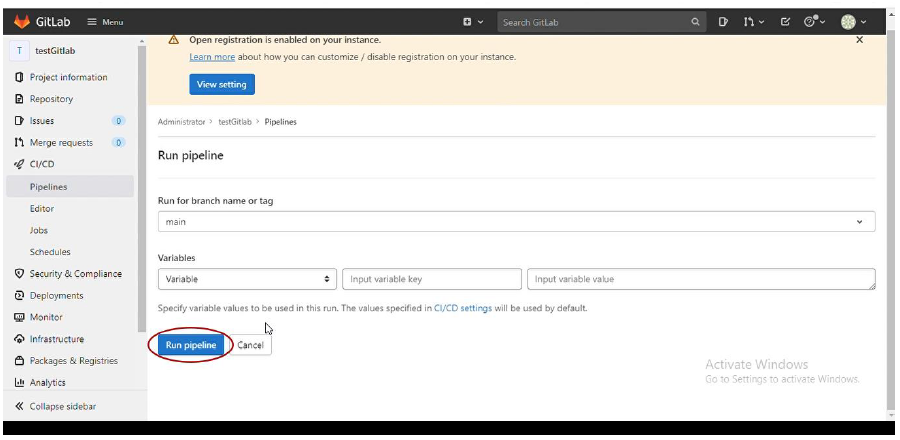This screenshot has height=440, width=900.
Task: Expand the create new plus dropdown
Action: point(473,22)
